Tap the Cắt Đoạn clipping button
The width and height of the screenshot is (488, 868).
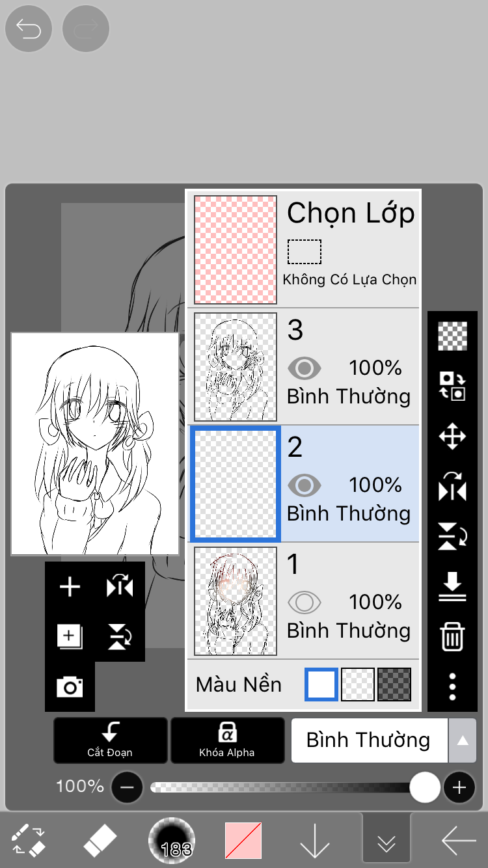(x=110, y=740)
